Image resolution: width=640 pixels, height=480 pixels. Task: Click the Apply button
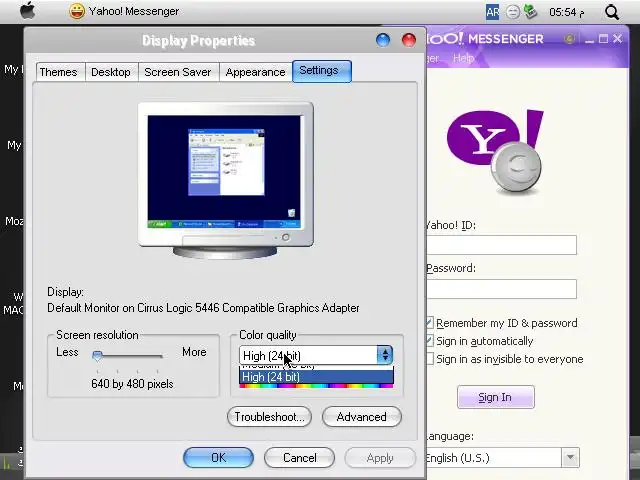pyautogui.click(x=380, y=458)
